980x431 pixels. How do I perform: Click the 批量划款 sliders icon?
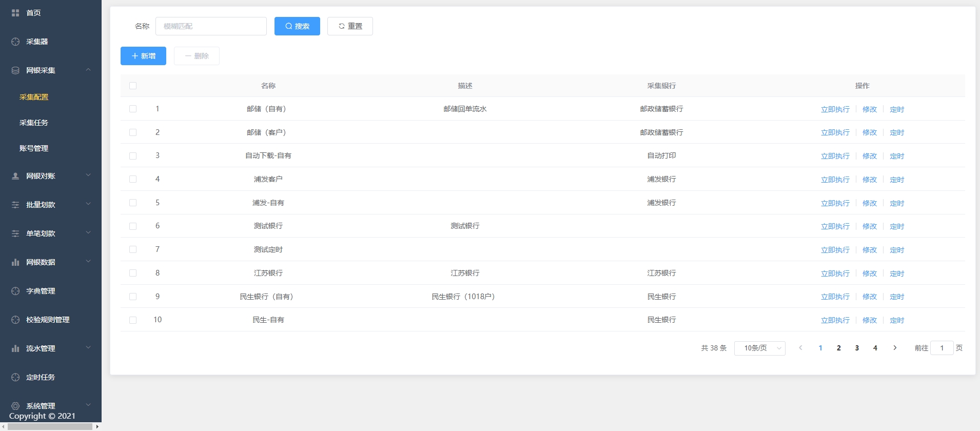(15, 205)
